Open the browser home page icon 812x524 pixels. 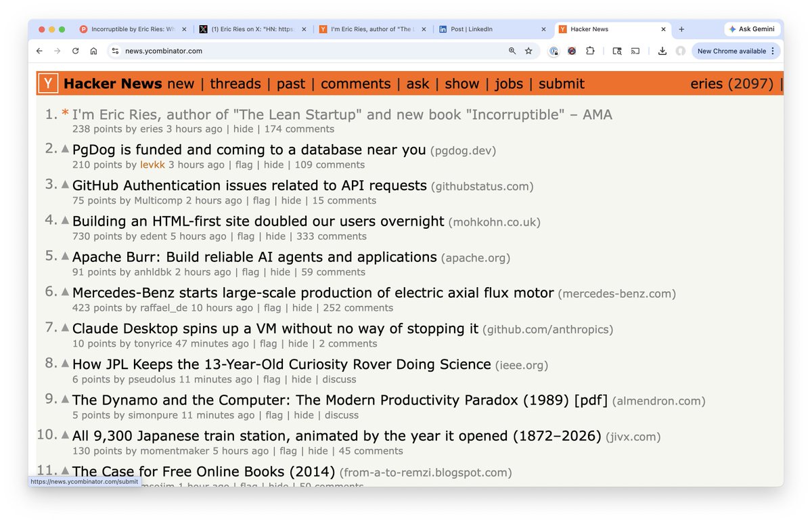coord(94,51)
